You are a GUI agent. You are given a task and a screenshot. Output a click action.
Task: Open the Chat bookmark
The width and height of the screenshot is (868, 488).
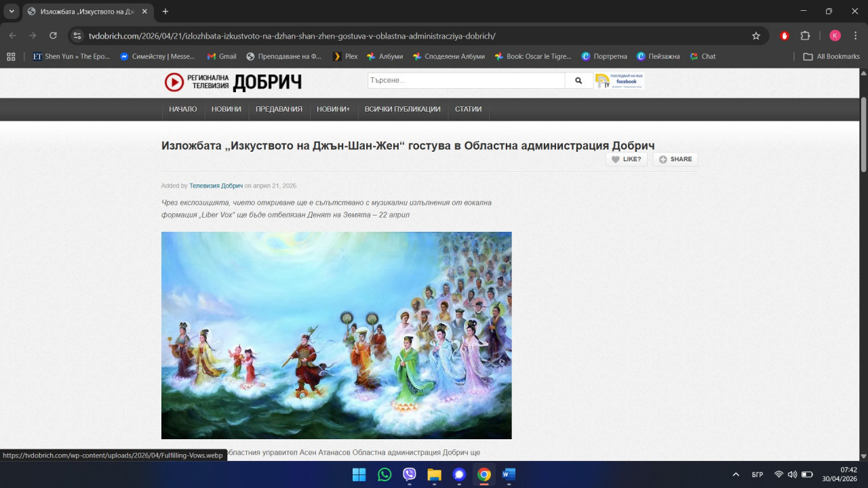(x=703, y=56)
